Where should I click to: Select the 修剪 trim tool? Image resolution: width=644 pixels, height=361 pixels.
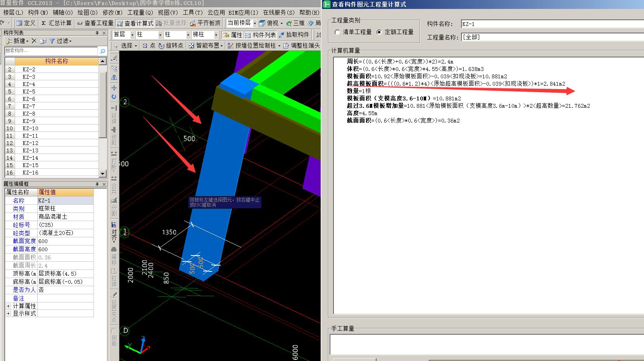(114, 136)
